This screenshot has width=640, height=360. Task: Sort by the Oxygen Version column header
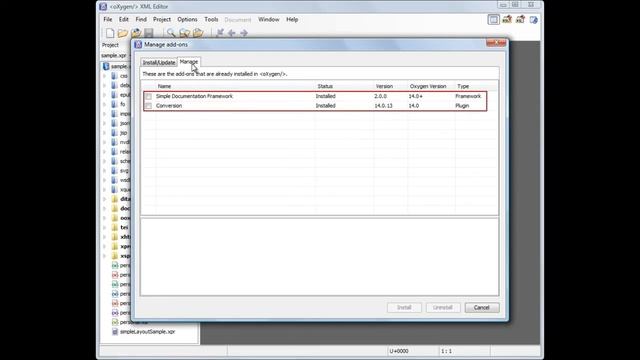pyautogui.click(x=428, y=86)
